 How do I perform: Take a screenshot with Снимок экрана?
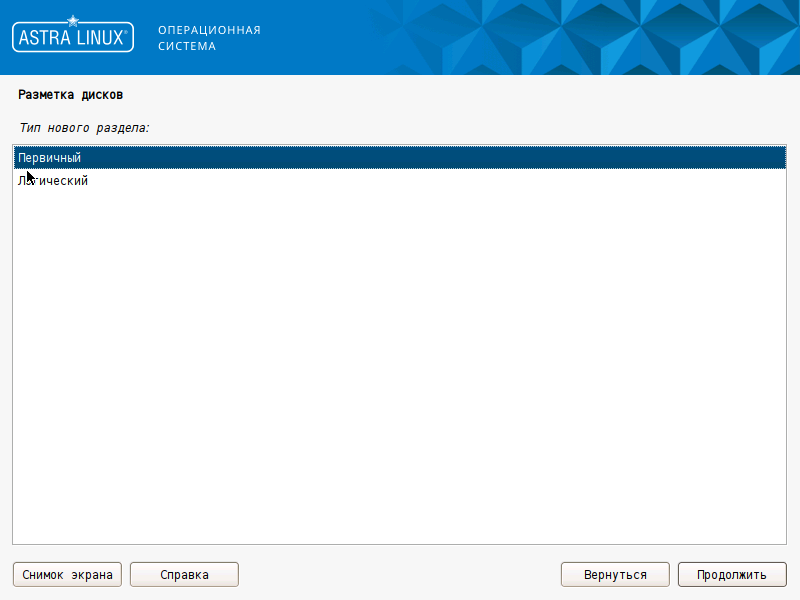point(67,574)
